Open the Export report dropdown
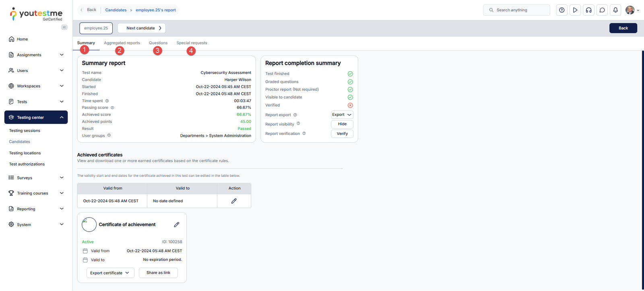This screenshot has height=291, width=644. coord(342,115)
